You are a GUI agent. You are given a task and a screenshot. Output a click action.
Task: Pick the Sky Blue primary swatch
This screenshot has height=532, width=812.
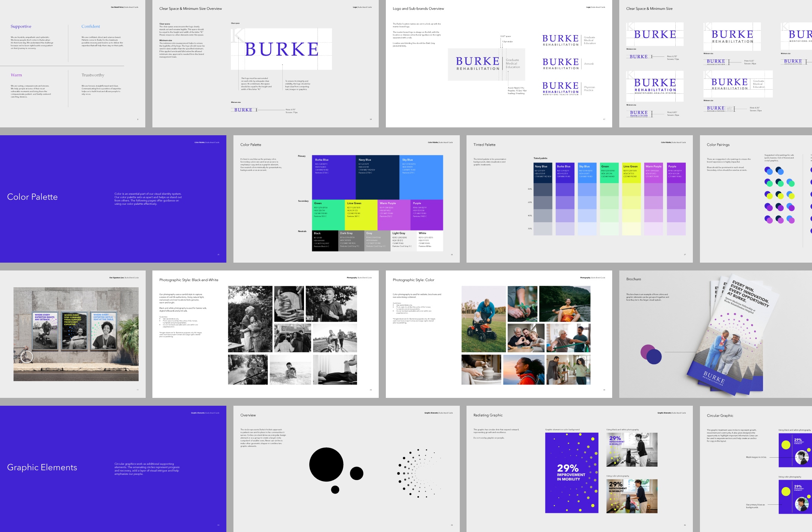click(421, 177)
